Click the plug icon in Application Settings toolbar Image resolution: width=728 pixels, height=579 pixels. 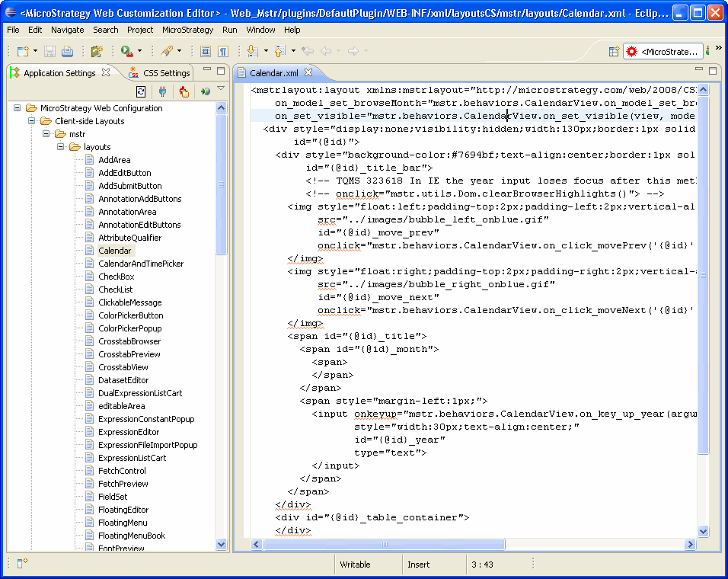[x=162, y=91]
